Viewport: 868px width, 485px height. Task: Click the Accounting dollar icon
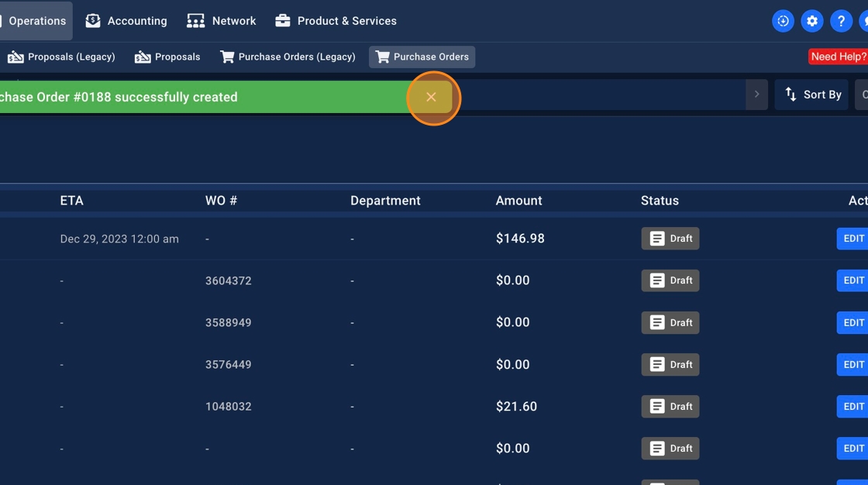(93, 21)
